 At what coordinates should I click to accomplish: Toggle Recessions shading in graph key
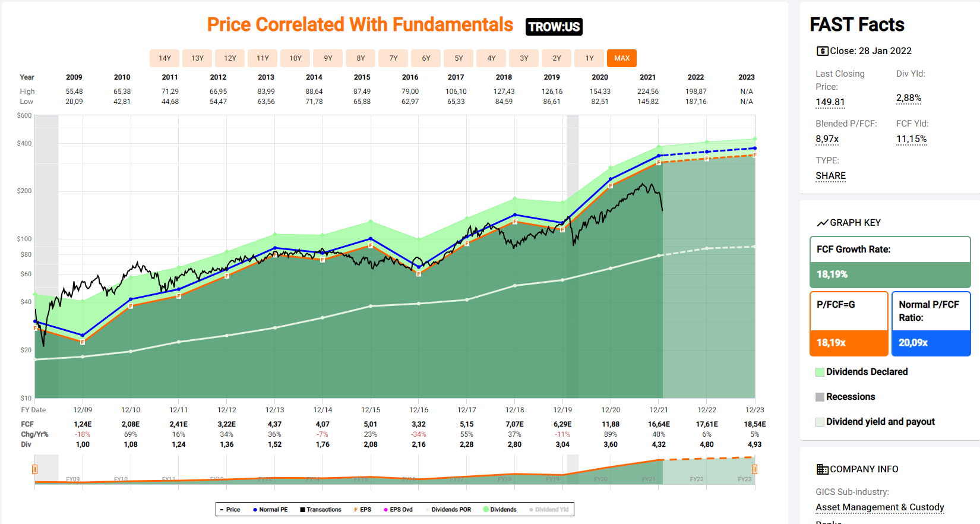point(820,397)
